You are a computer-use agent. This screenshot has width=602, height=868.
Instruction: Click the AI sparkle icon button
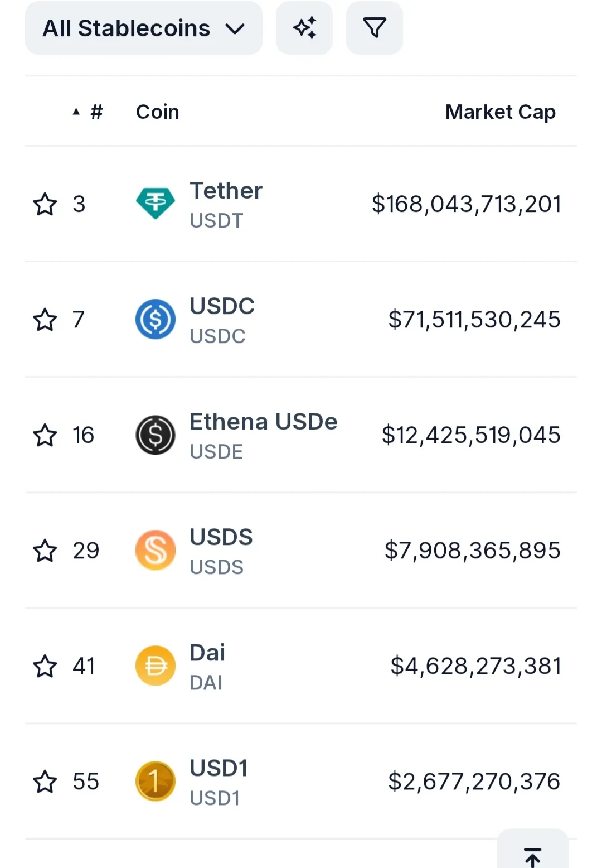click(x=304, y=28)
